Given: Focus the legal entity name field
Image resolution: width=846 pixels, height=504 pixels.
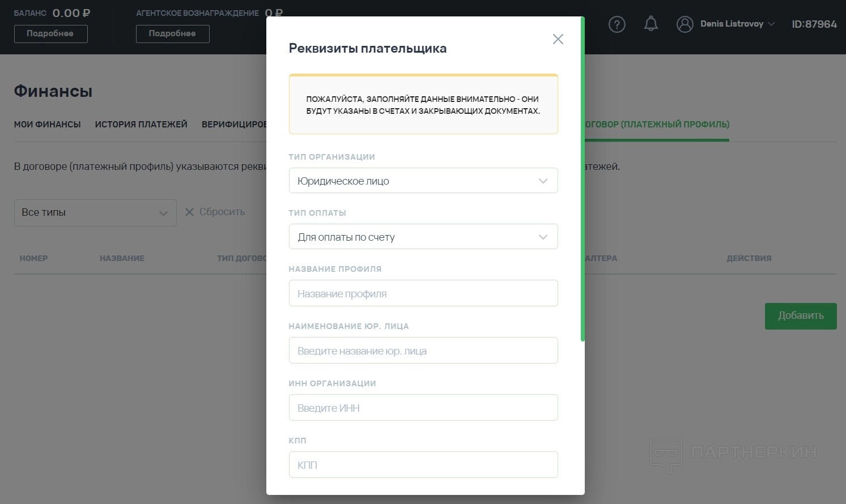Looking at the screenshot, I should pos(423,351).
